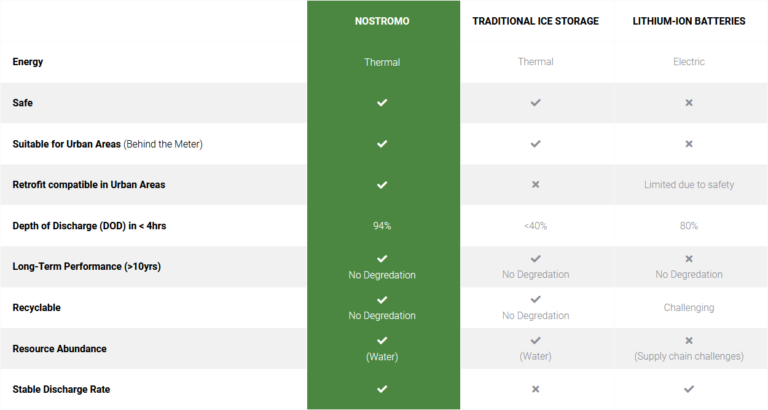Click Lithium-Ion X mark for Urban Areas row
This screenshot has width=768, height=410.
(689, 144)
